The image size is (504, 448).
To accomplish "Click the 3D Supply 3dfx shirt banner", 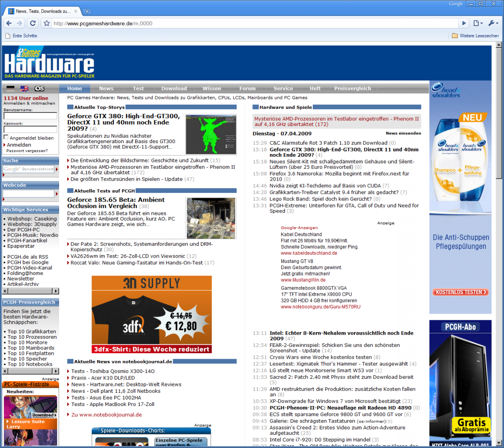I will click(x=151, y=314).
